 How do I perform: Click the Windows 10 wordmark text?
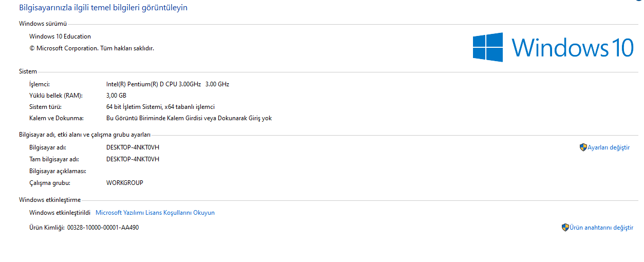click(x=573, y=48)
